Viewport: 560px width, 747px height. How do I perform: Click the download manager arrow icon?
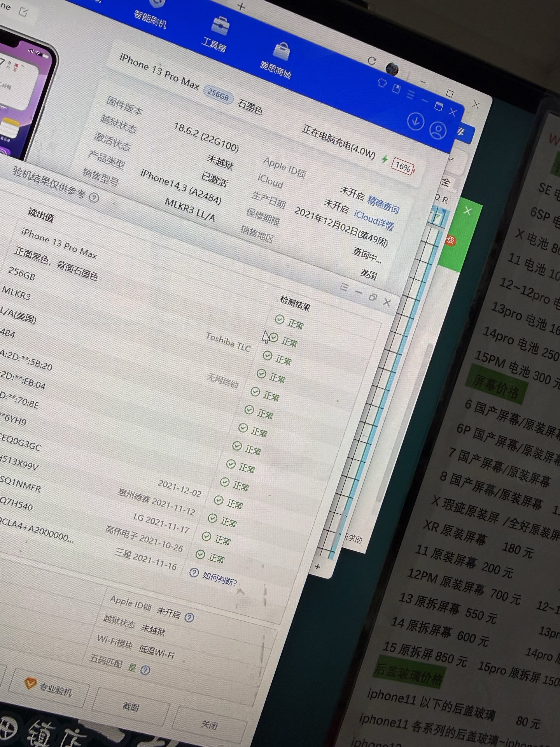tap(415, 121)
